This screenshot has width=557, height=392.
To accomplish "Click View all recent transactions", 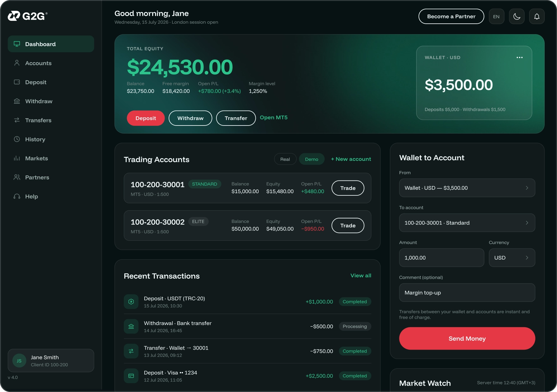I will point(361,275).
